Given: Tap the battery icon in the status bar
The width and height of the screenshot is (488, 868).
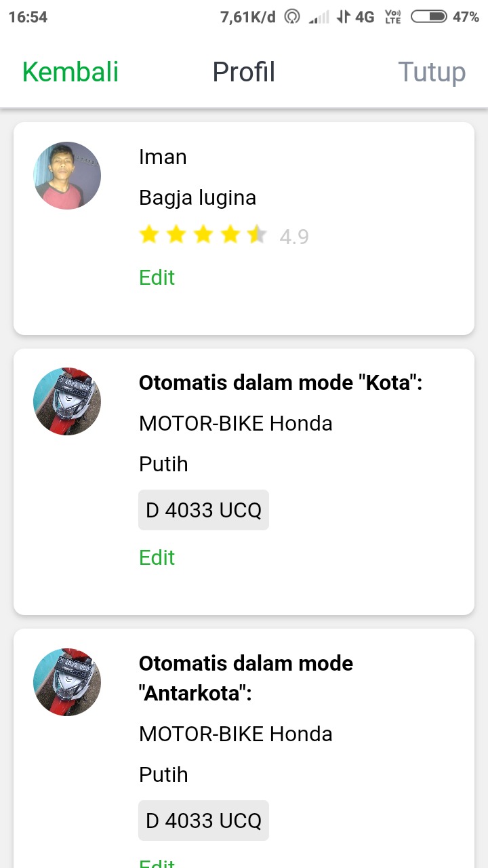Looking at the screenshot, I should pyautogui.click(x=428, y=17).
